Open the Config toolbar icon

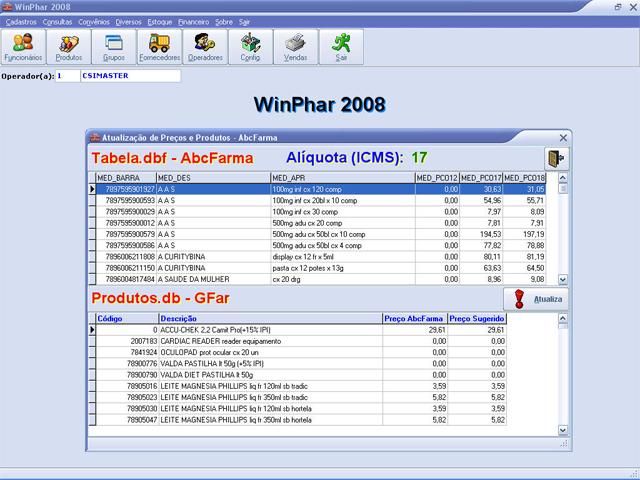[x=250, y=47]
